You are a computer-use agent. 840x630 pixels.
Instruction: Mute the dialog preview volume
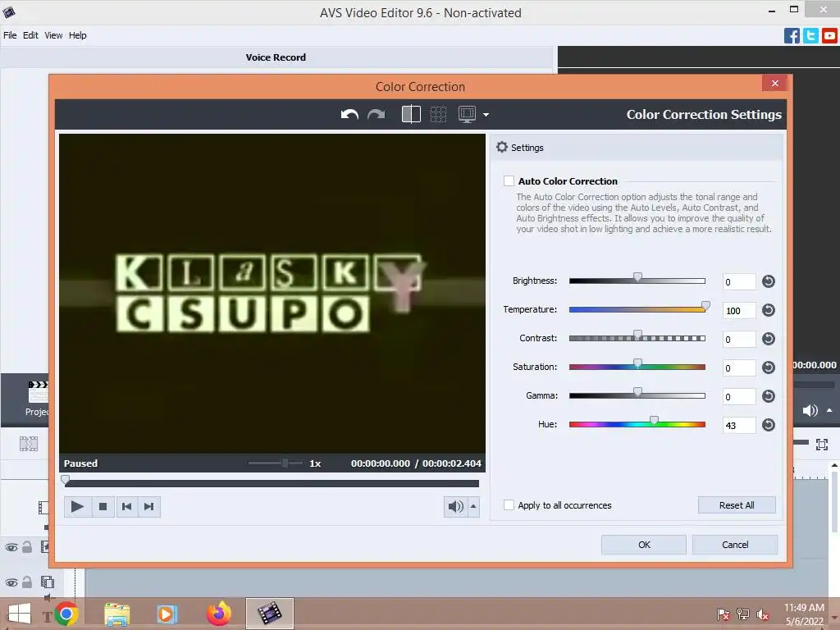pyautogui.click(x=455, y=506)
